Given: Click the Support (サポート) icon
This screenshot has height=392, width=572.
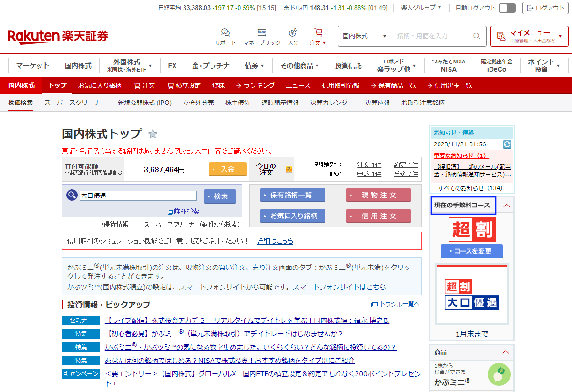Looking at the screenshot, I should click(225, 33).
